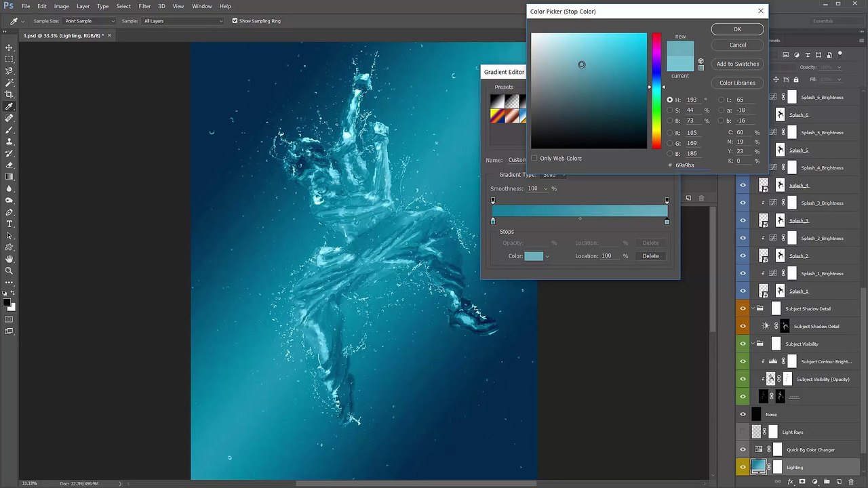The image size is (868, 488).
Task: Select the Horizontal Type tool
Action: (x=9, y=224)
